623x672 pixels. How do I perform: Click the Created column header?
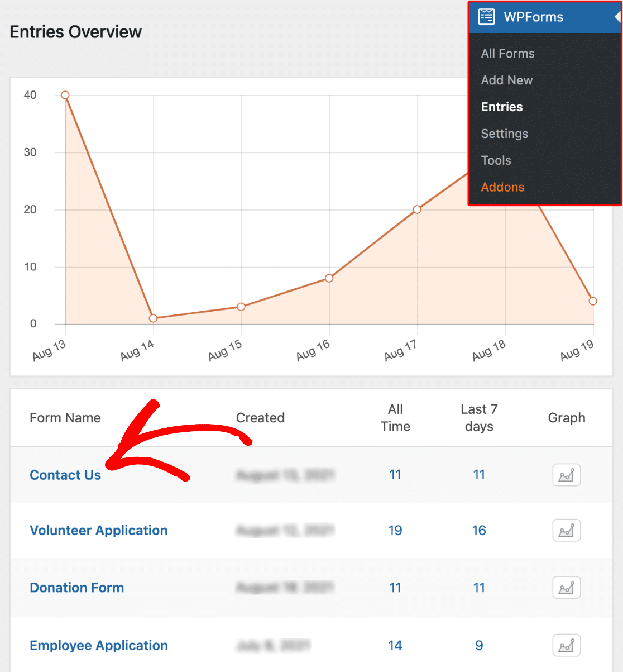[x=260, y=418]
